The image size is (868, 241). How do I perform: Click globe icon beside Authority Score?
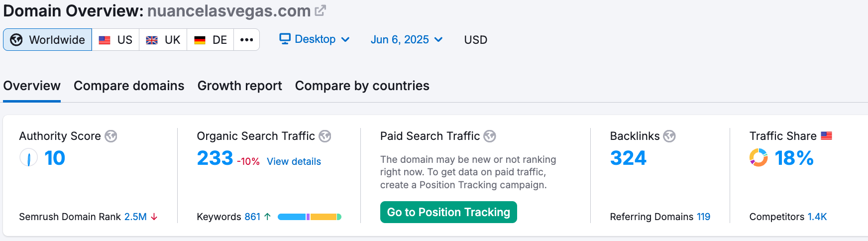pos(110,136)
